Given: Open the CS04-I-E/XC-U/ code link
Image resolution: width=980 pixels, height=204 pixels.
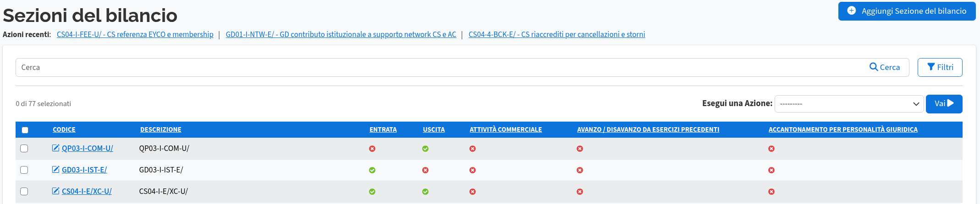Looking at the screenshot, I should 87,191.
